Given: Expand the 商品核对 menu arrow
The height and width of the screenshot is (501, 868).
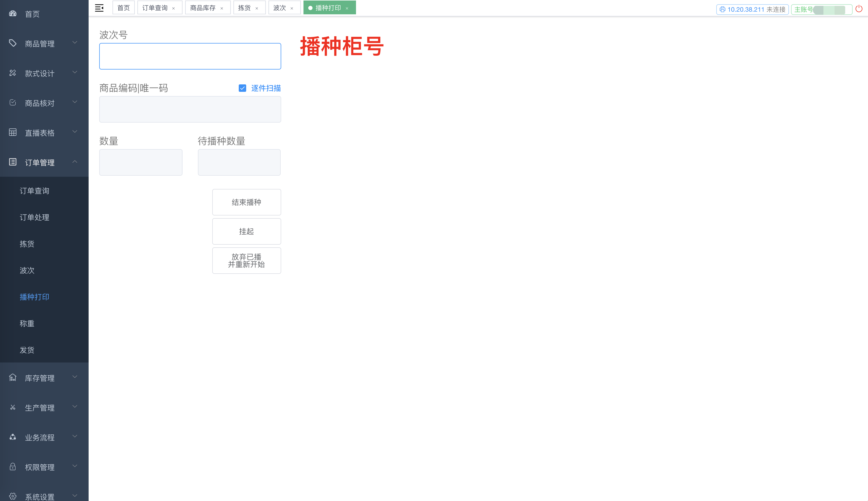Looking at the screenshot, I should [x=75, y=102].
